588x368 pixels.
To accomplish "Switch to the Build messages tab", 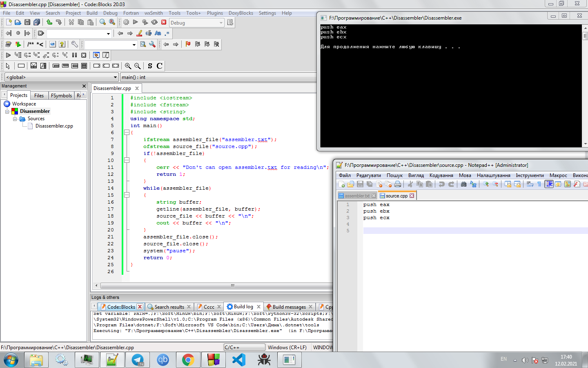I will coord(289,307).
